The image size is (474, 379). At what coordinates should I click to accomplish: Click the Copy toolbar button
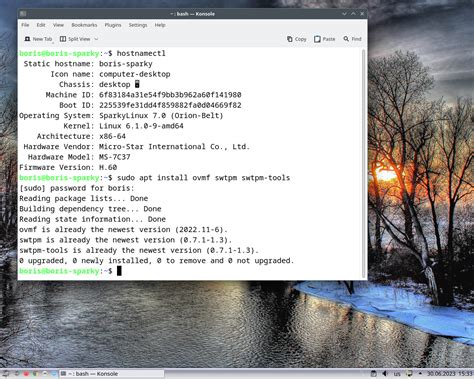(x=297, y=39)
